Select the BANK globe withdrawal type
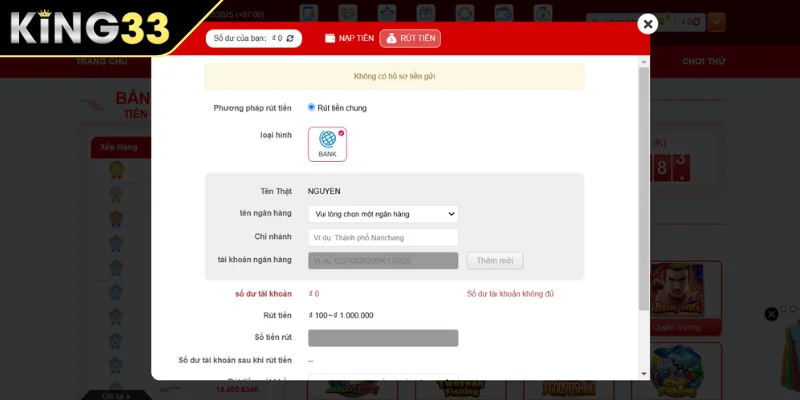The image size is (800, 400). point(327,144)
